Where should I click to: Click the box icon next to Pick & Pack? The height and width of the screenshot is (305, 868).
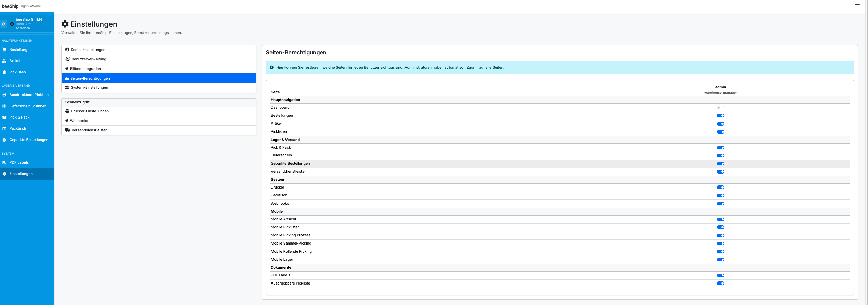[4, 117]
